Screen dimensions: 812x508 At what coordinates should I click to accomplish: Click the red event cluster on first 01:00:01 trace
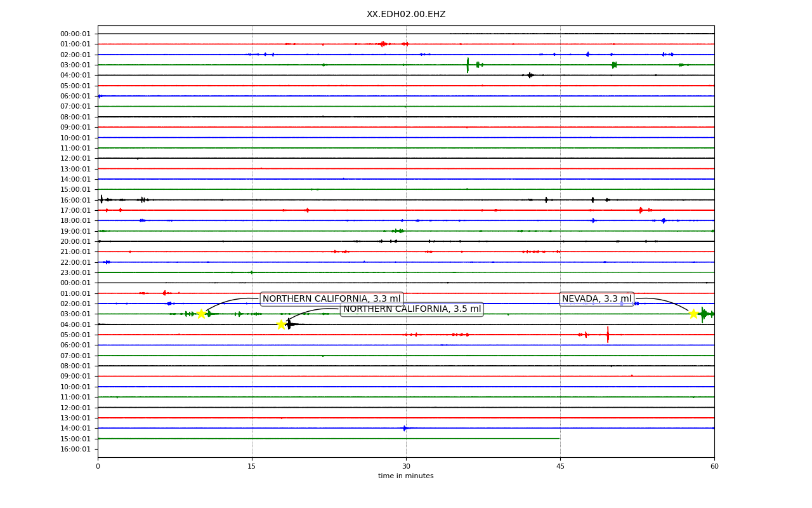(x=383, y=44)
